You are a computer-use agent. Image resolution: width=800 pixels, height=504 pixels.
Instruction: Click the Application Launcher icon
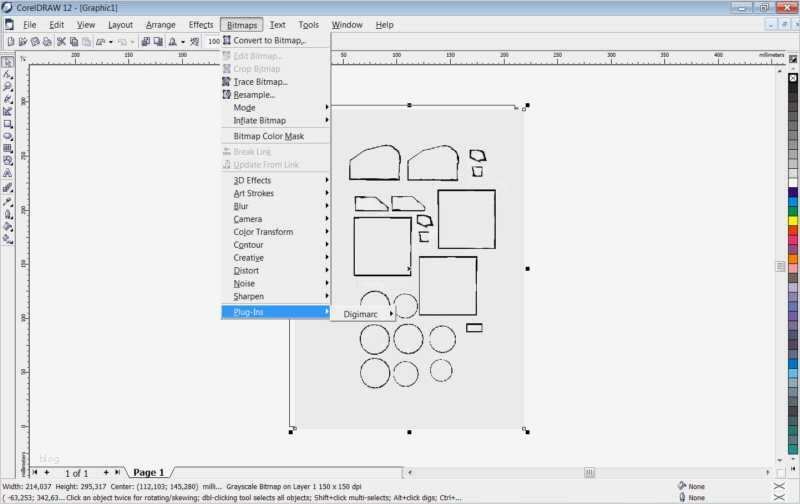[x=173, y=41]
